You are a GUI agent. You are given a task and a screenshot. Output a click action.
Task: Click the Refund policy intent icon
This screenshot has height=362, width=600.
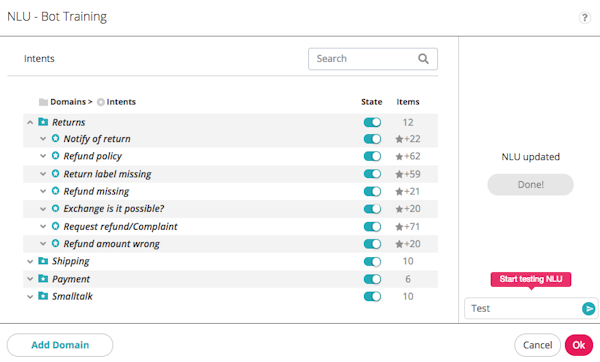tap(55, 156)
